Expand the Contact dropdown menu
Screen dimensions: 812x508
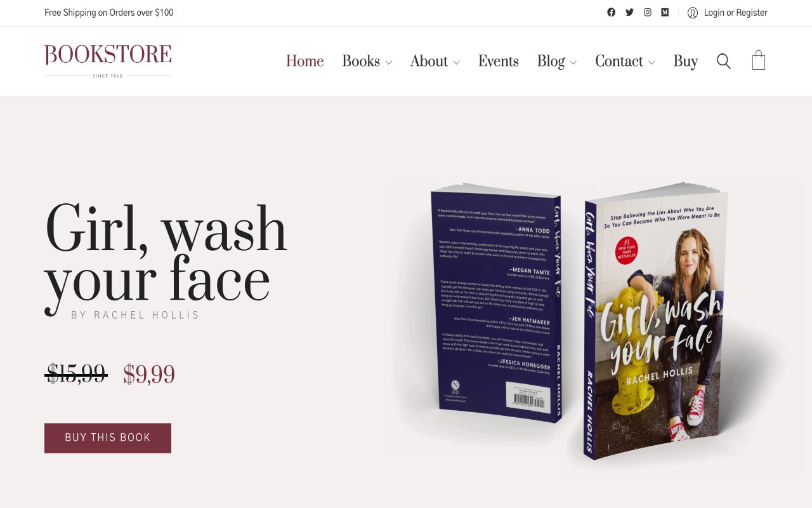(625, 61)
